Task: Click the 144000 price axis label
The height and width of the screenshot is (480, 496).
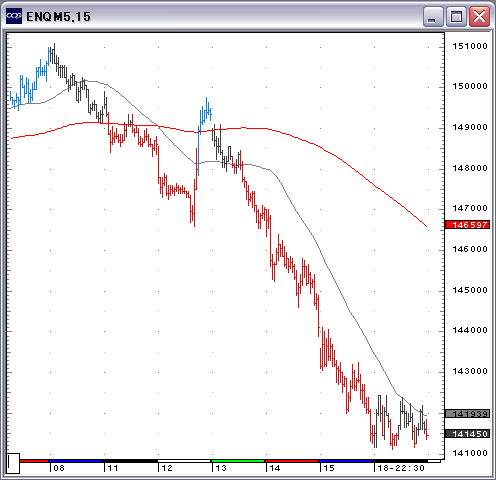Action: (x=470, y=330)
